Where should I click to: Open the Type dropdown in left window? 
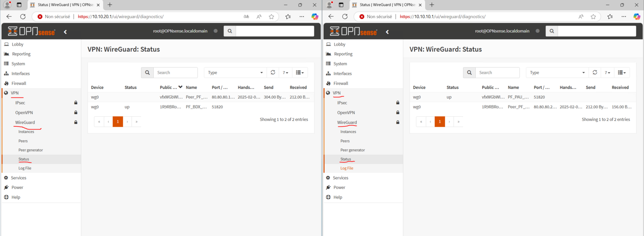click(235, 72)
